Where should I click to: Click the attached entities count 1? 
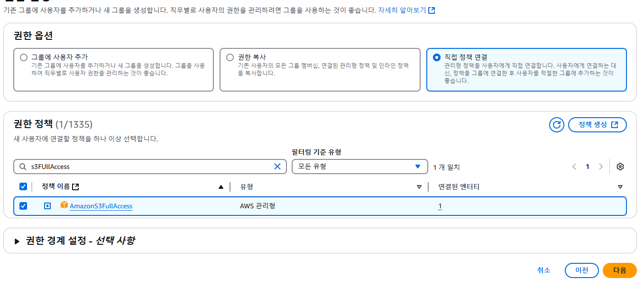[x=440, y=206]
